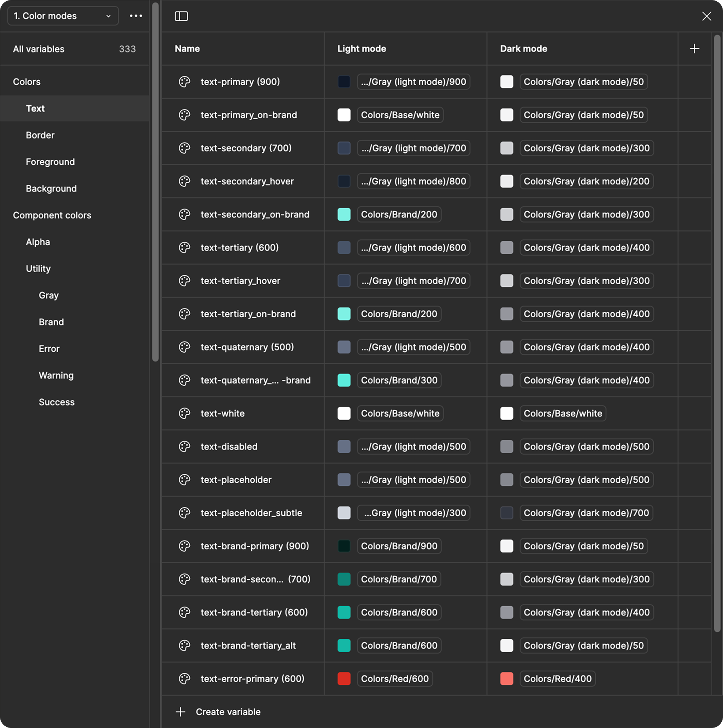The image size is (723, 728).
Task: Click palette icon for text-tertiary (600)
Action: (185, 248)
